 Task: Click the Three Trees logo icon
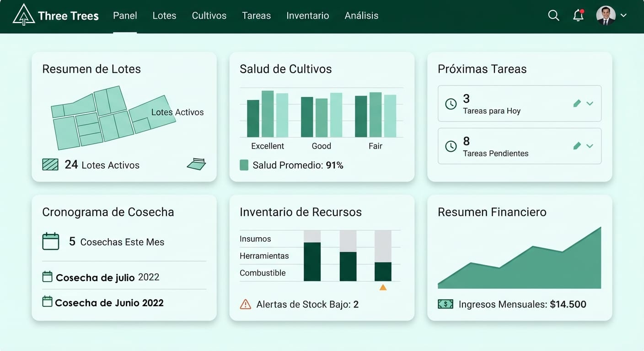pyautogui.click(x=24, y=15)
